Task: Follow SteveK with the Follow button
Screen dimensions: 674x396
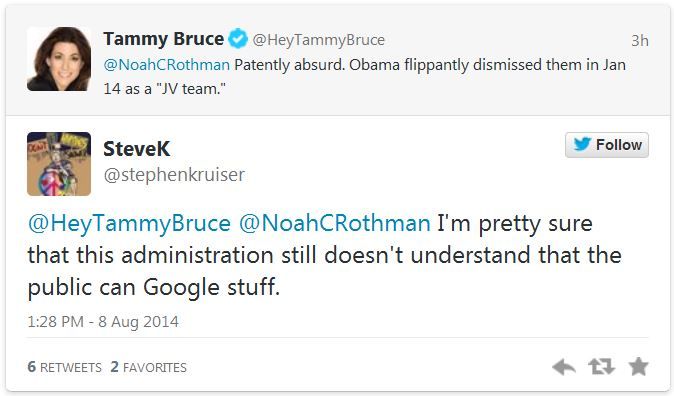Action: 607,145
